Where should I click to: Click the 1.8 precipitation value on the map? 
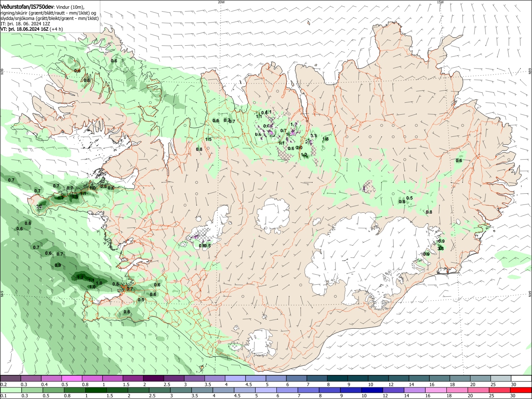(x=326, y=139)
